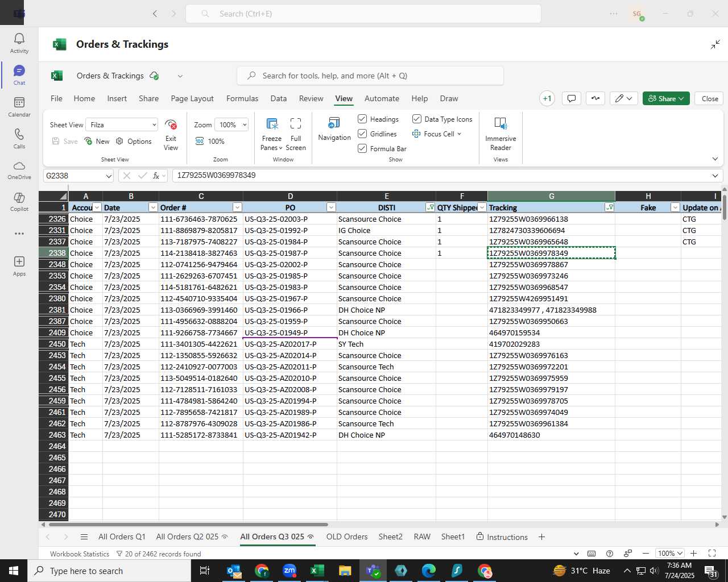Enter Full Screen view

(296, 134)
